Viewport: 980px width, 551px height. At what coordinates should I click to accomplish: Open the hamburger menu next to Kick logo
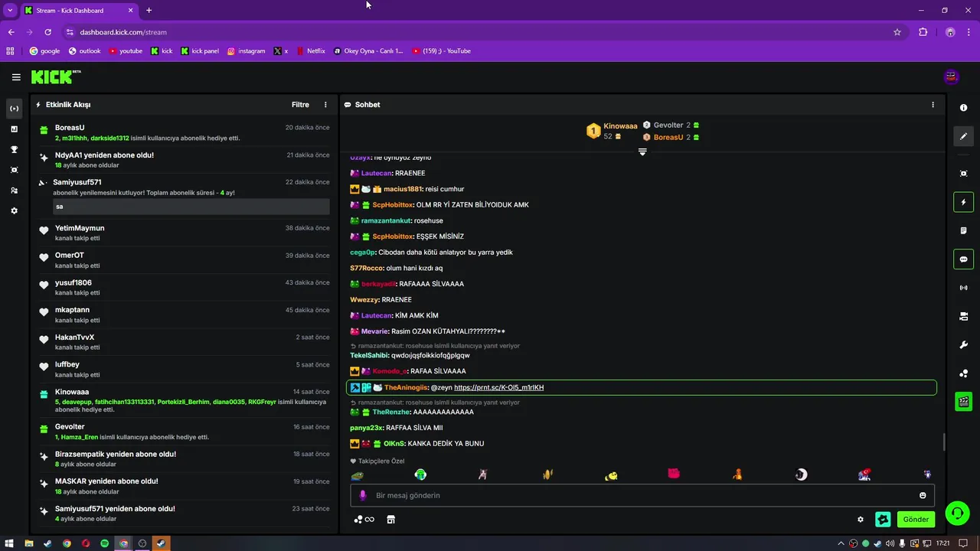(x=16, y=77)
